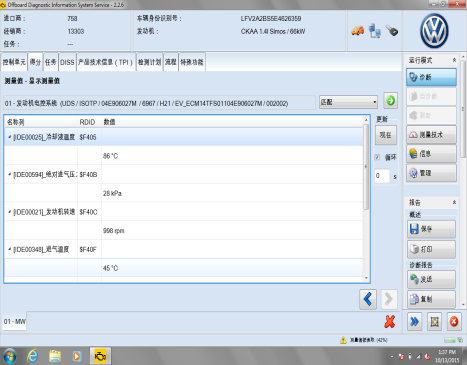The image size is (467, 365).
Task: Click the red X cancel icon
Action: 389,322
